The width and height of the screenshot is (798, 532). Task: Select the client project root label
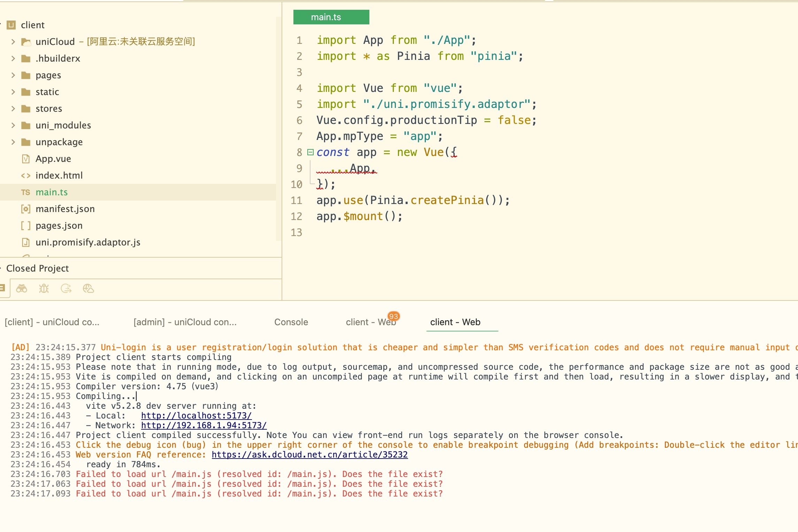click(33, 25)
